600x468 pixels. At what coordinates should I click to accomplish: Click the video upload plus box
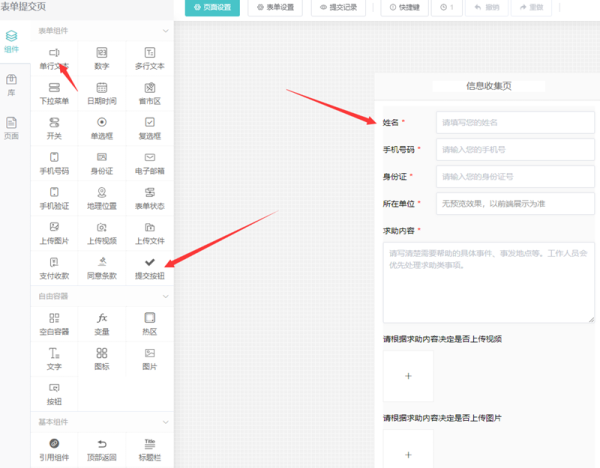coord(408,376)
